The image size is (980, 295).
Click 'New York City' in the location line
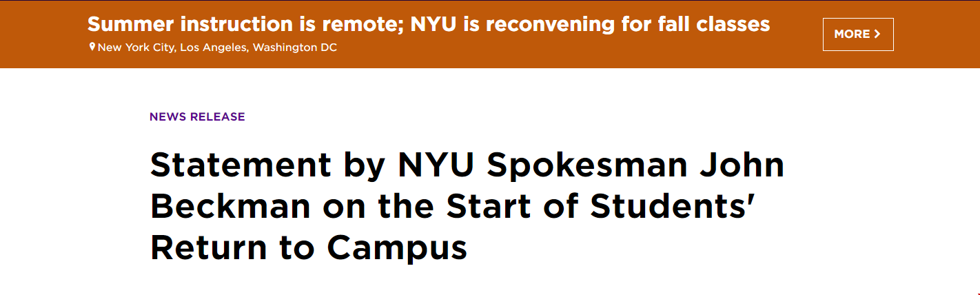click(x=136, y=48)
